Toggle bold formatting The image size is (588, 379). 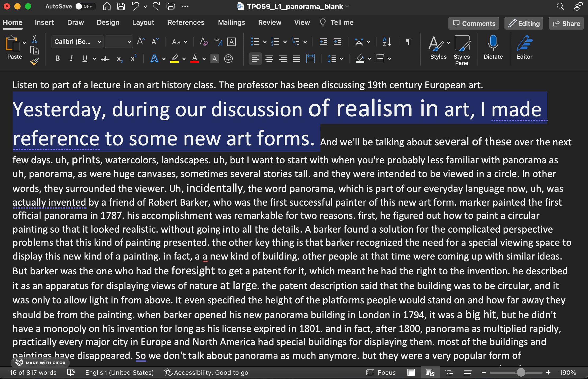click(x=58, y=59)
